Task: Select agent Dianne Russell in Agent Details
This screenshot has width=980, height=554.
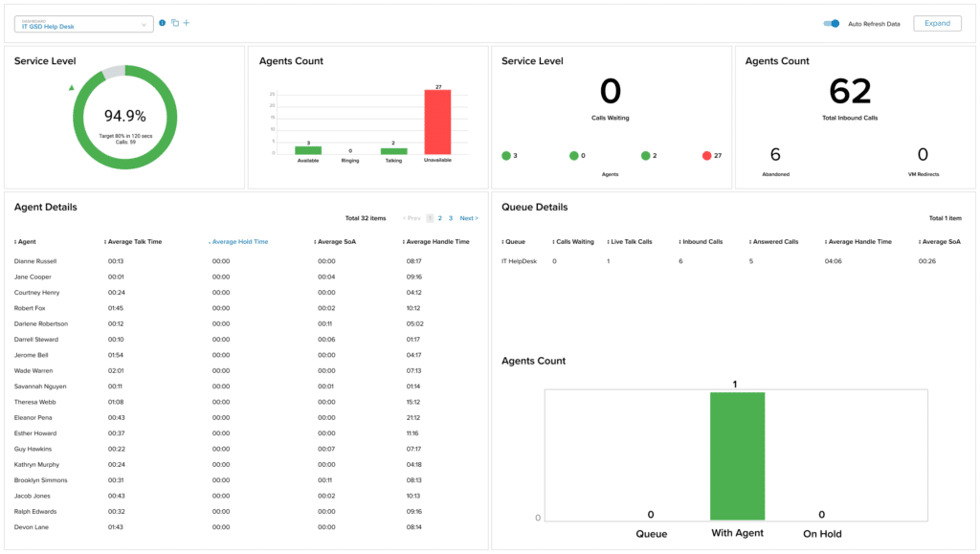Action: pyautogui.click(x=34, y=260)
